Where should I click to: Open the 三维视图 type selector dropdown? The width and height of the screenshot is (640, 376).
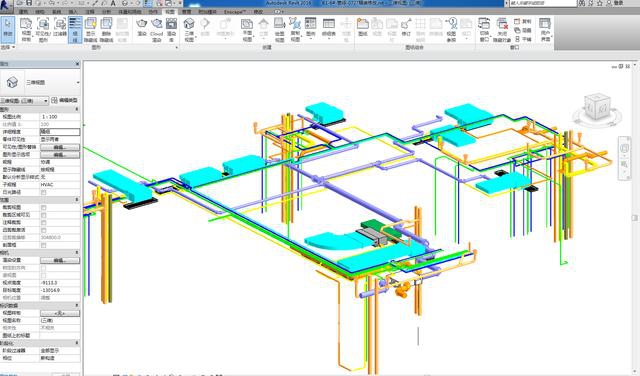40,82
